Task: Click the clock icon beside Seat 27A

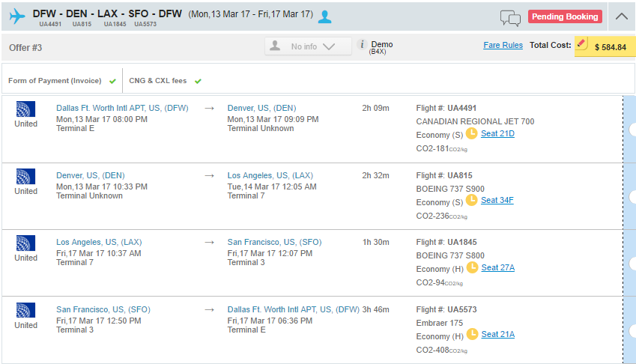Action: point(472,267)
